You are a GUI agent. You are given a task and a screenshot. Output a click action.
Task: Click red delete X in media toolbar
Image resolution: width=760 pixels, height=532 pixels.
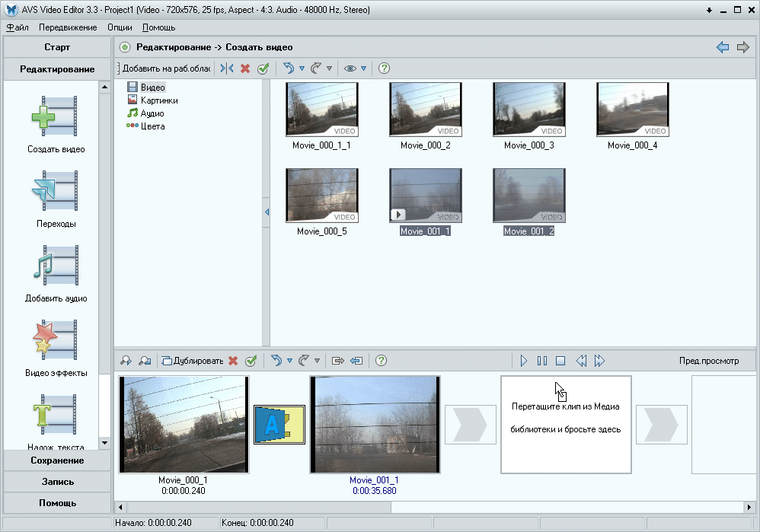tap(245, 68)
